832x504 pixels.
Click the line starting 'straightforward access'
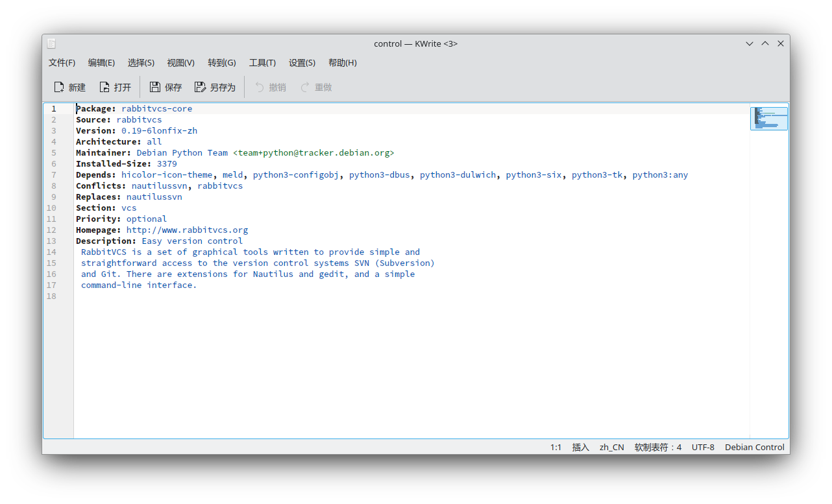[258, 263]
